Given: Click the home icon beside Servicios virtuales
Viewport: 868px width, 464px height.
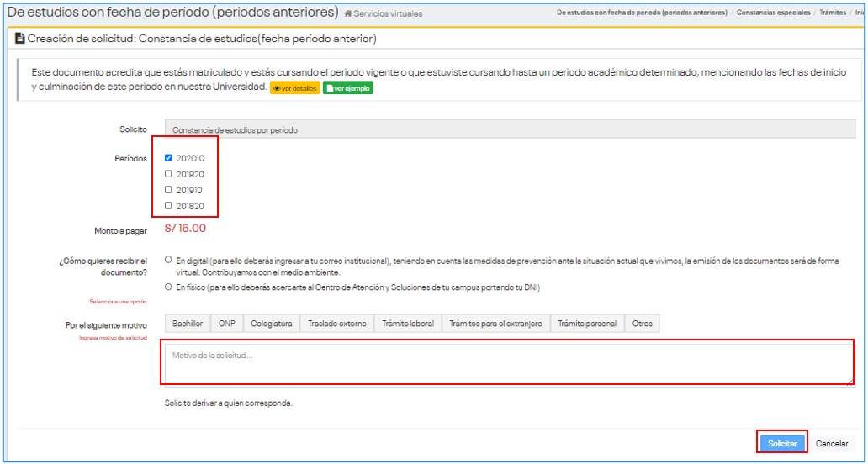Looking at the screenshot, I should coord(348,14).
